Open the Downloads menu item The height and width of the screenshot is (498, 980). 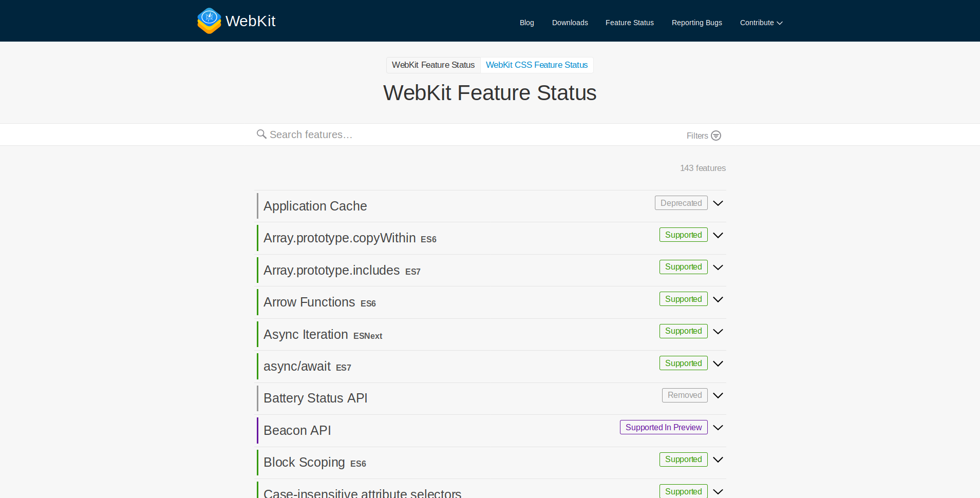click(x=570, y=23)
